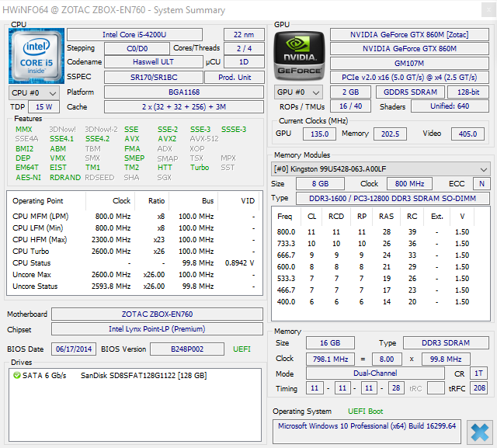Image resolution: width=497 pixels, height=448 pixels.
Task: Click the C0/D0 stepping value
Action: (x=137, y=48)
